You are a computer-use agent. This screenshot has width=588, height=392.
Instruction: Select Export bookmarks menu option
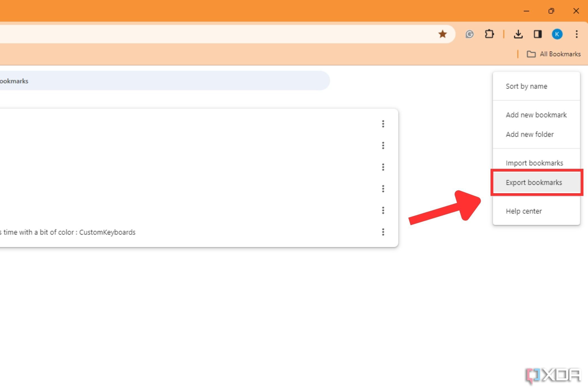click(x=534, y=183)
